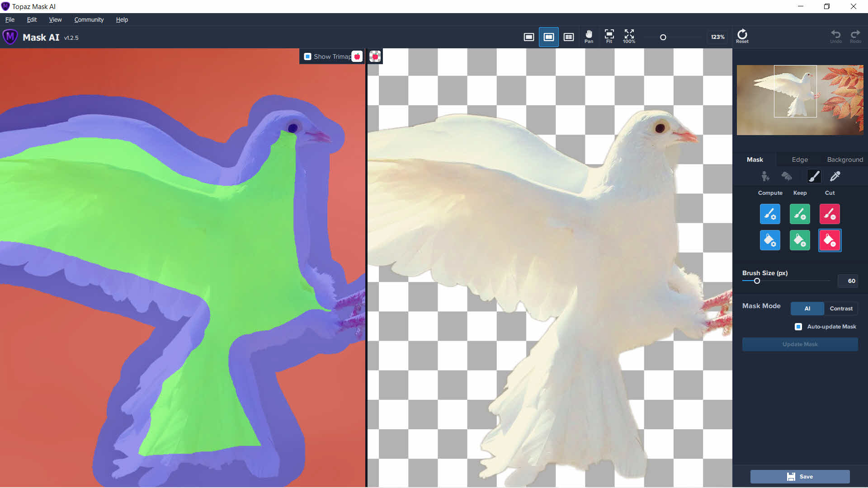Choose the Compute fill bucket
Viewport: 868px width, 488px height.
[x=770, y=240]
